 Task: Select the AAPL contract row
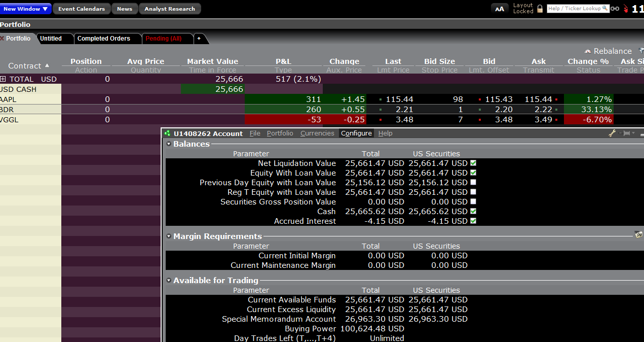coord(30,99)
